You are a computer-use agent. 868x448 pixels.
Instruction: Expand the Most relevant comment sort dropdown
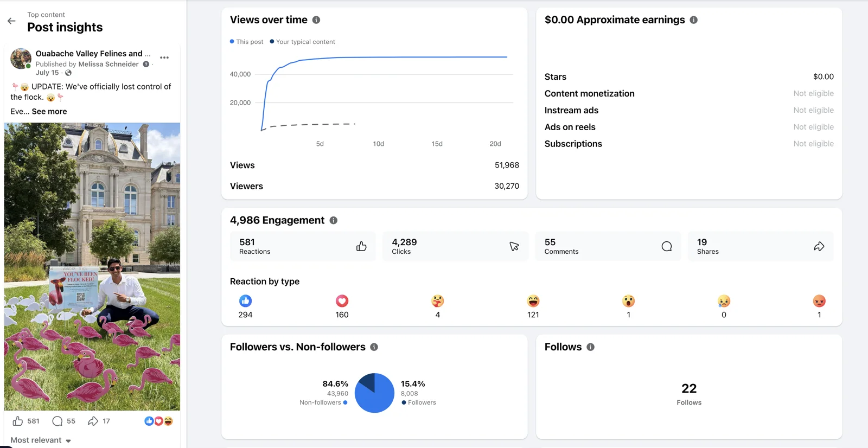pyautogui.click(x=41, y=440)
